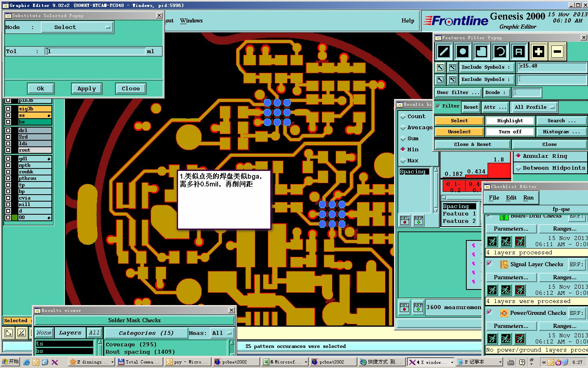Toggle display box for drl layer
Viewport: 588px width, 368px height.
click(8, 130)
